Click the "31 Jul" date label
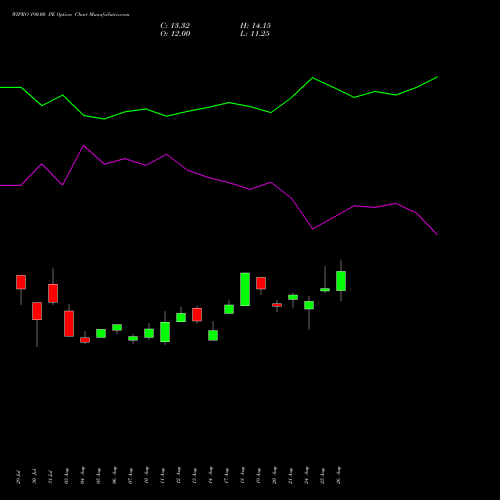The image size is (500, 500). tap(50, 477)
